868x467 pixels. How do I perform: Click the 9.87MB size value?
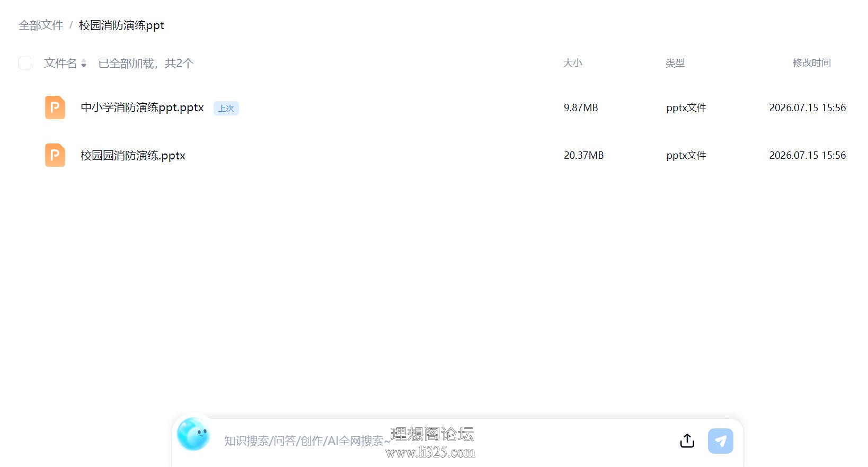[581, 107]
